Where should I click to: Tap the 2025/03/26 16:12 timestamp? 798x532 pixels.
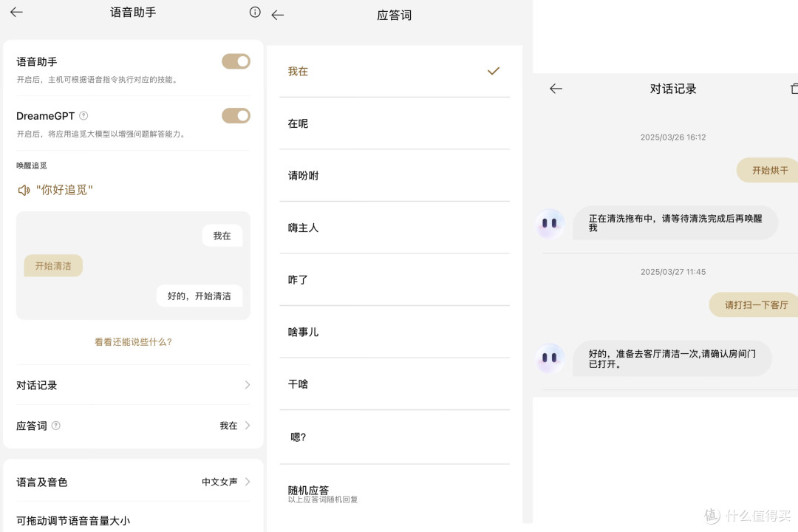coord(673,137)
